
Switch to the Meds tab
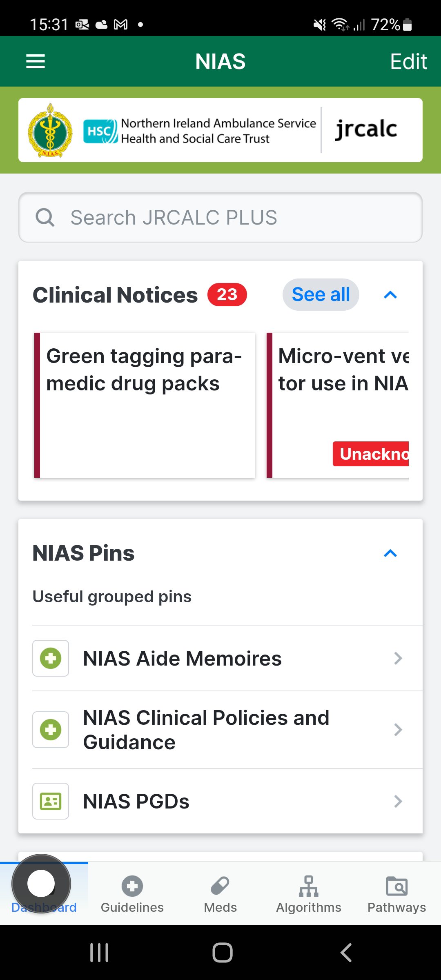220,893
